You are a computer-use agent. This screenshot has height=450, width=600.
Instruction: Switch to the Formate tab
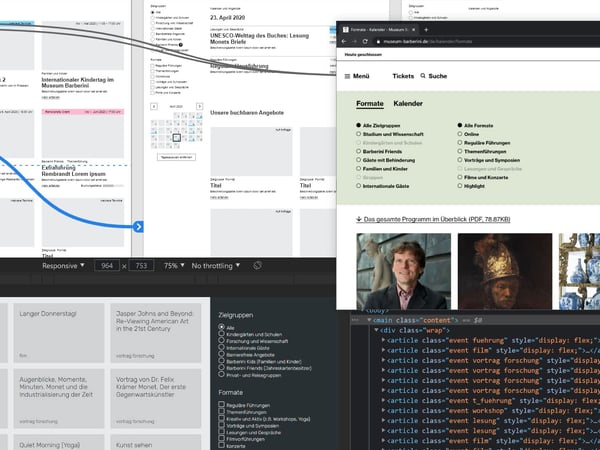pos(370,104)
